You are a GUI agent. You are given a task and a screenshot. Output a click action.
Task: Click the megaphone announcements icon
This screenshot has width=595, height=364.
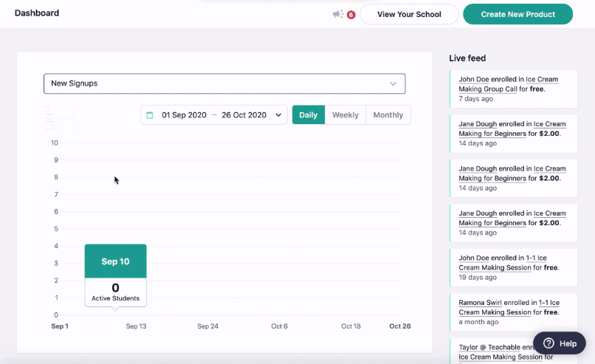coord(337,14)
